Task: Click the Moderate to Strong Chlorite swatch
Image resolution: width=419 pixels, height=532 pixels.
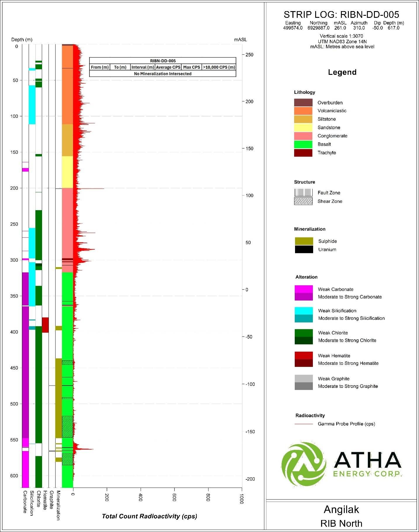Action: pos(304,340)
